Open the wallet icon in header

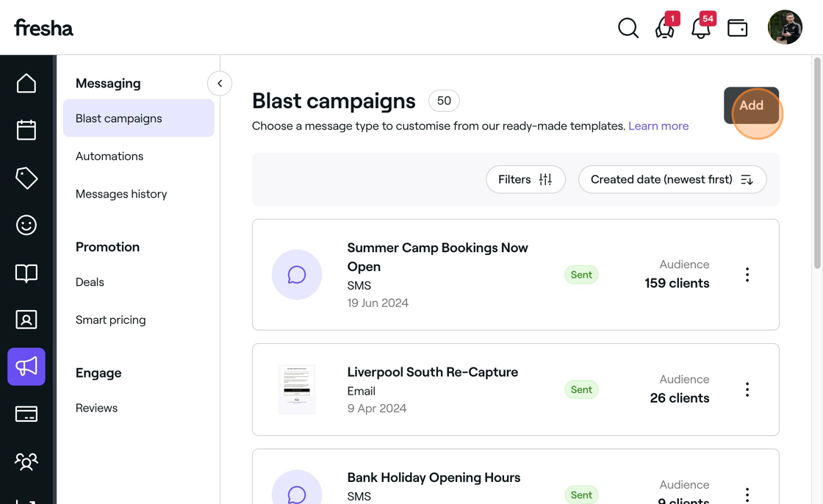pyautogui.click(x=738, y=28)
